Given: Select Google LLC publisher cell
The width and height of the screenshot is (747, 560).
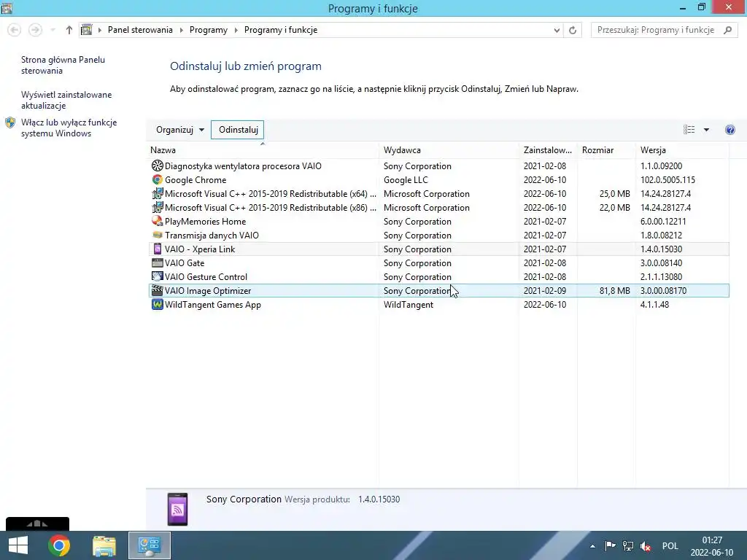Looking at the screenshot, I should [x=406, y=180].
